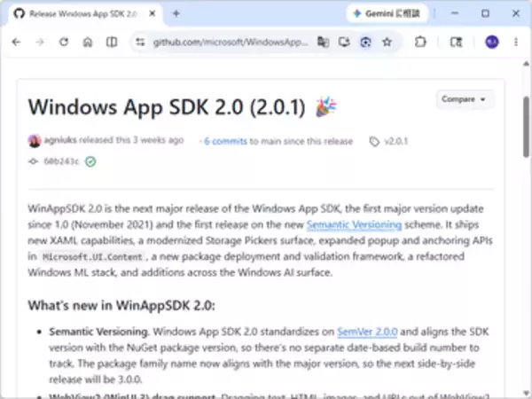Viewport: 532px width, 399px height.
Task: Click the vertical scrollbar thumb
Action: pos(526,126)
